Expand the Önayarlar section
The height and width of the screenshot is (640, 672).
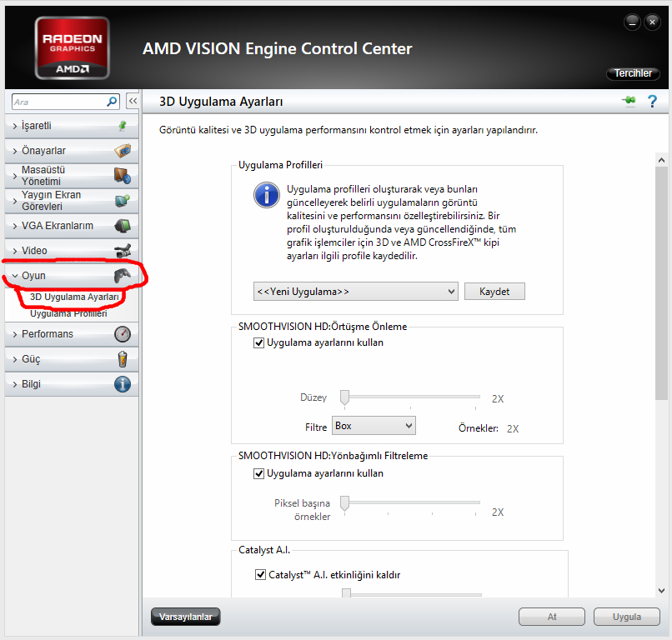pos(72,150)
